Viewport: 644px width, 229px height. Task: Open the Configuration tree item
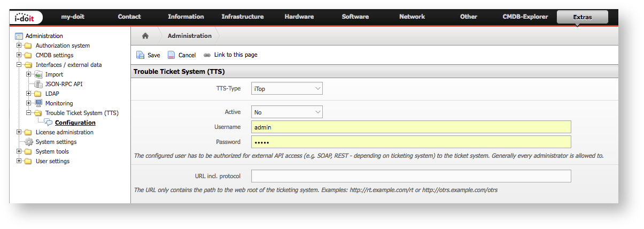75,123
